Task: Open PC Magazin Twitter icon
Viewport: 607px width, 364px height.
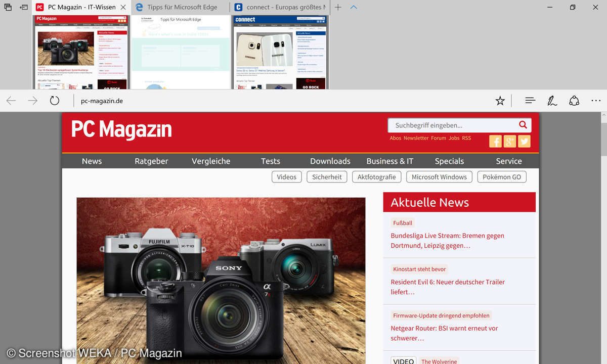Action: tap(525, 141)
